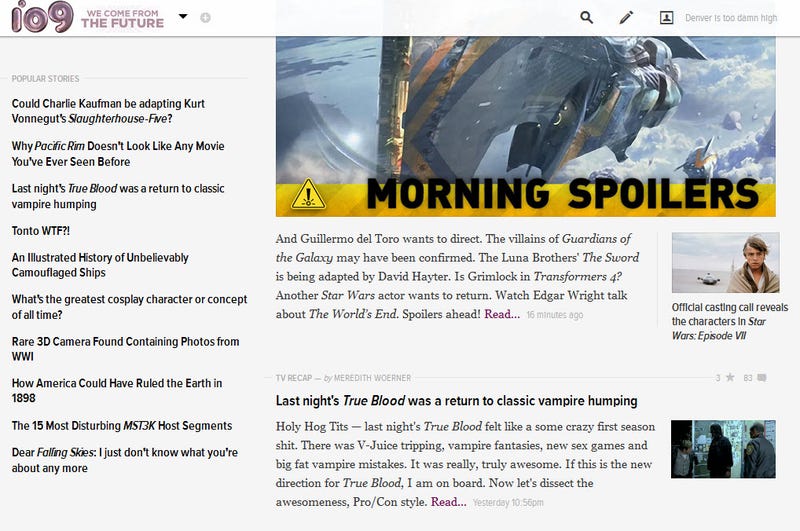Screen dimensions: 800x531
Task: Click the pencil compose icon
Action: [626, 17]
